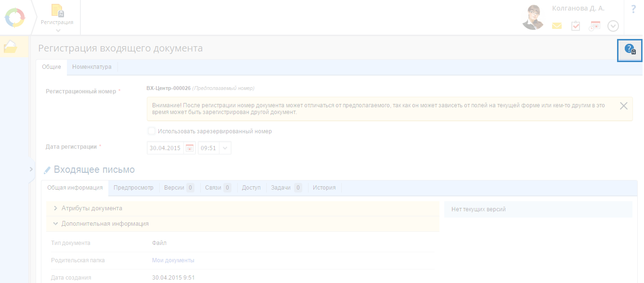Click the ВХ-Центр-000026 registration number
Image resolution: width=644 pixels, height=283 pixels.
pos(168,88)
